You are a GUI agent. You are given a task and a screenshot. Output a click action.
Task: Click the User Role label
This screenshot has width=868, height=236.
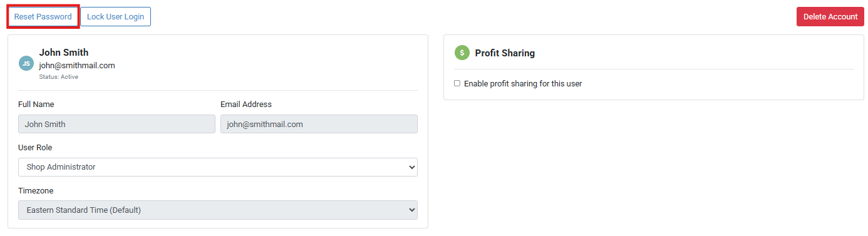(x=35, y=148)
